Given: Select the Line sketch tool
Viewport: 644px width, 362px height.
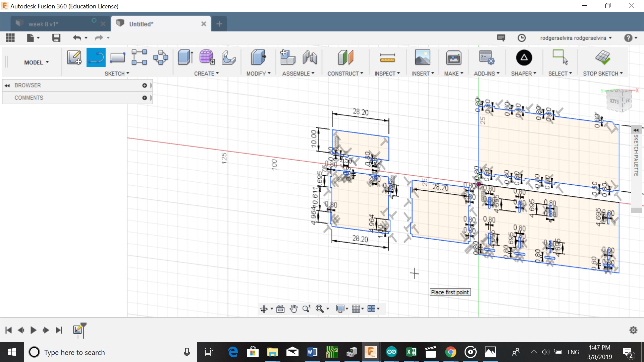Looking at the screenshot, I should [x=96, y=57].
